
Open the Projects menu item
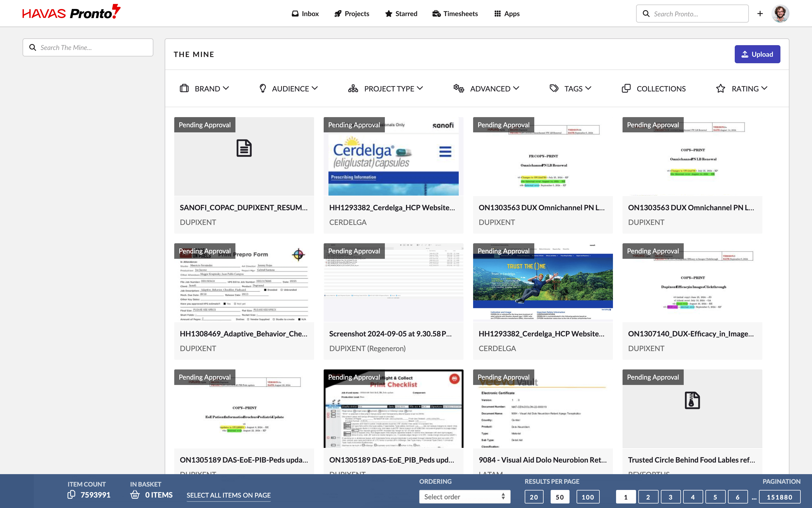point(352,14)
